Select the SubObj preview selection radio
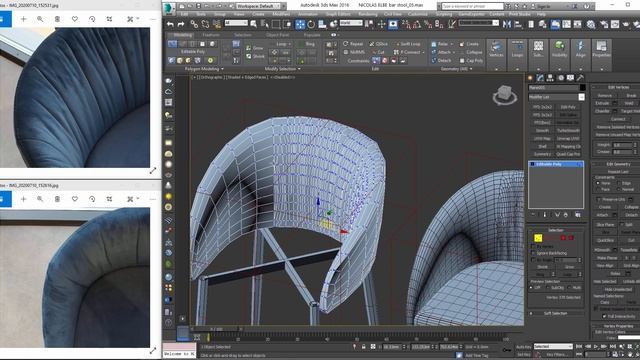 point(549,288)
